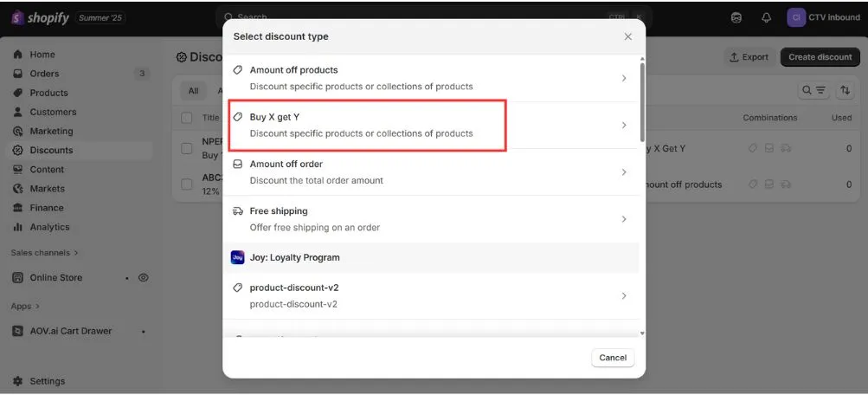Click the Finance bank icon

(17, 208)
